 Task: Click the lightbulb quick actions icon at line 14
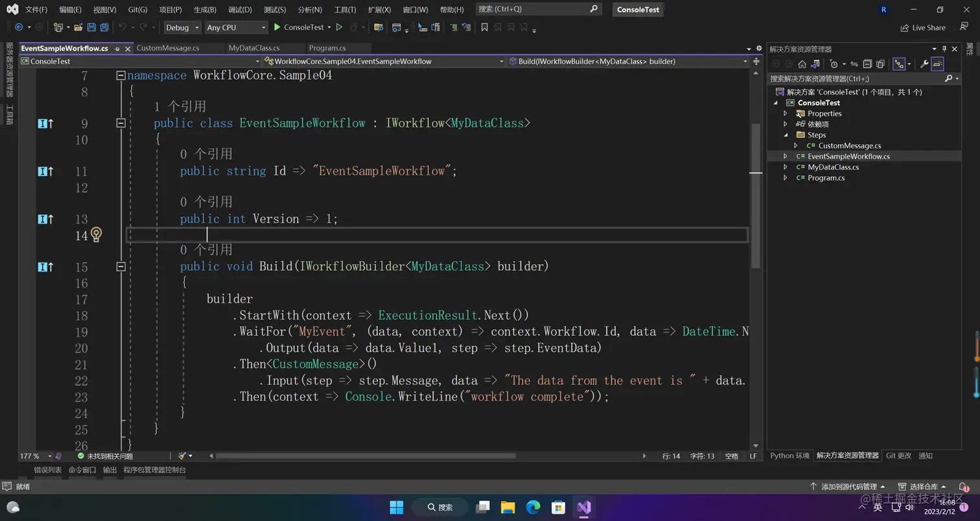[x=96, y=235]
